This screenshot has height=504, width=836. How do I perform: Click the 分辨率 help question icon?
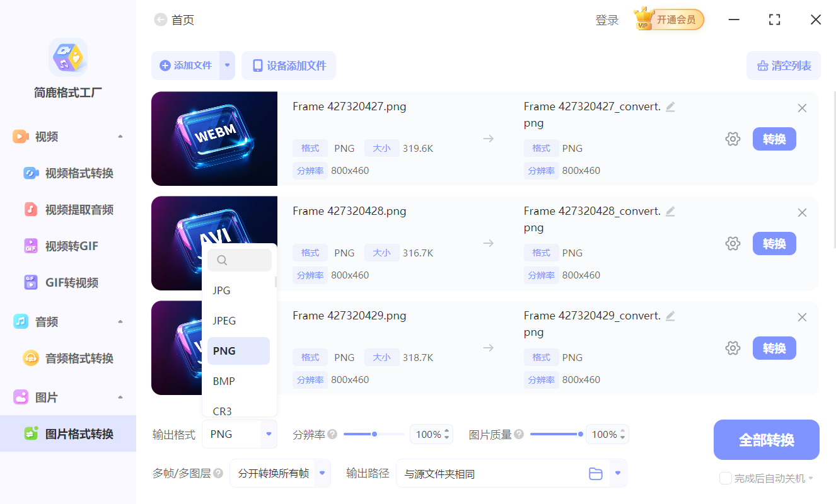tap(332, 434)
